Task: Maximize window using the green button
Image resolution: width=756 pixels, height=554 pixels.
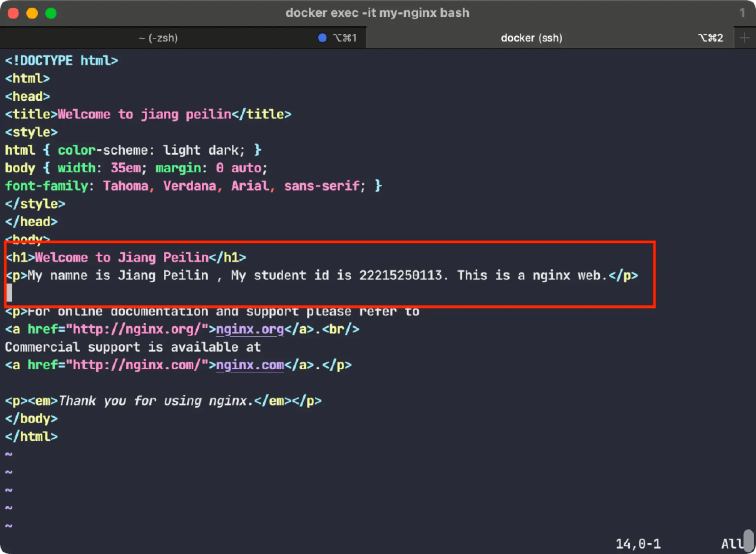Action: coord(51,13)
